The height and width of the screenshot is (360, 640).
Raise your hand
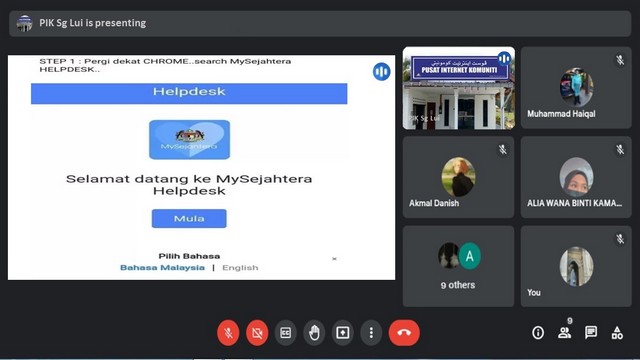tap(314, 333)
